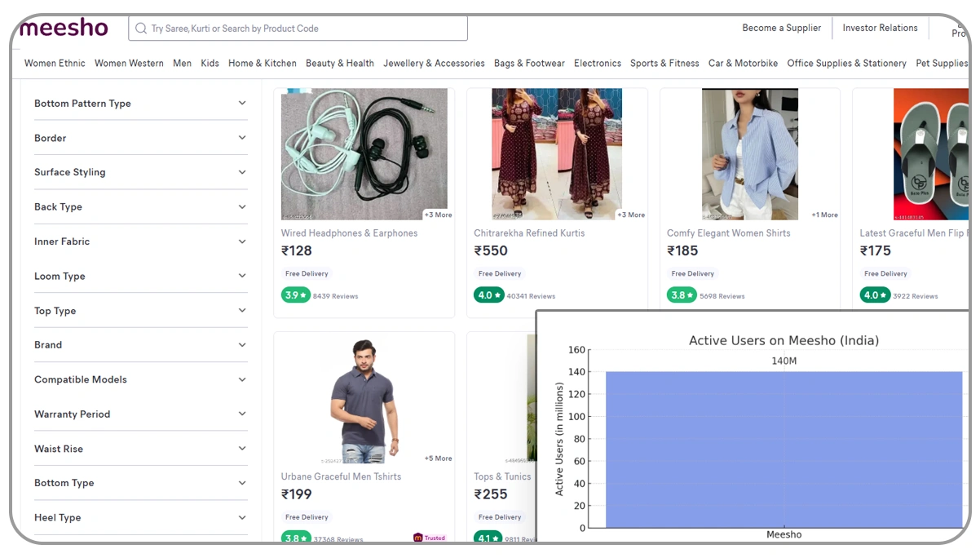980x558 pixels.
Task: Expand the Heel Type filter
Action: click(139, 517)
